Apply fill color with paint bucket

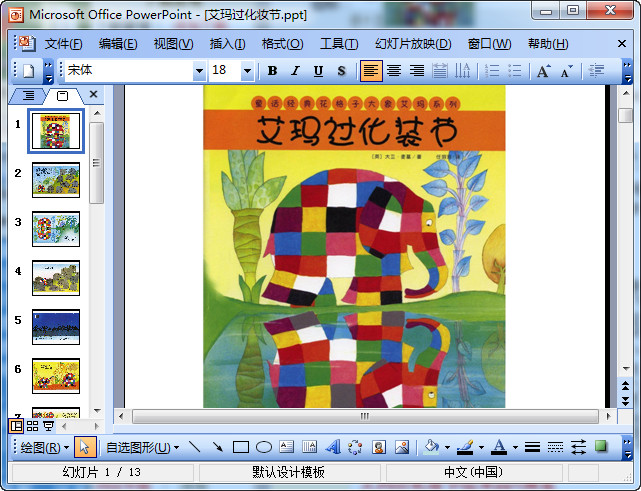[x=432, y=447]
